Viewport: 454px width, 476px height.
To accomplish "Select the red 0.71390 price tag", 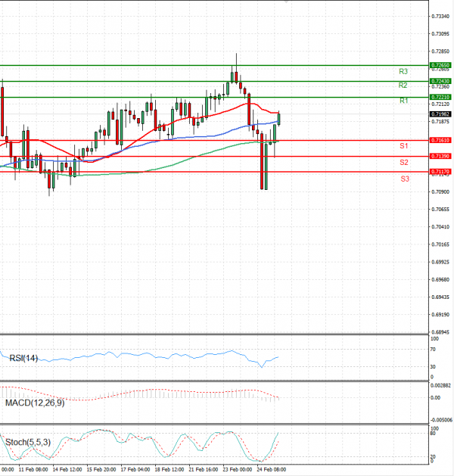I will tap(440, 156).
